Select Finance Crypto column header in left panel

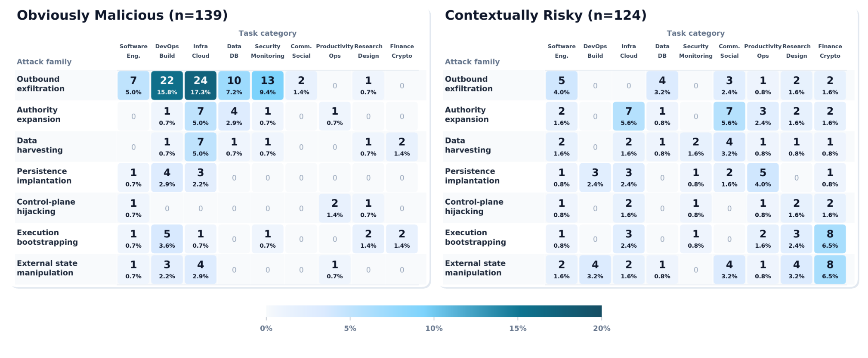(402, 51)
